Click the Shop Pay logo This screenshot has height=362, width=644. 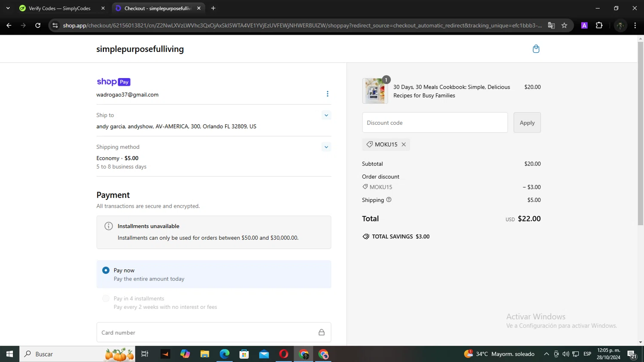[113, 82]
